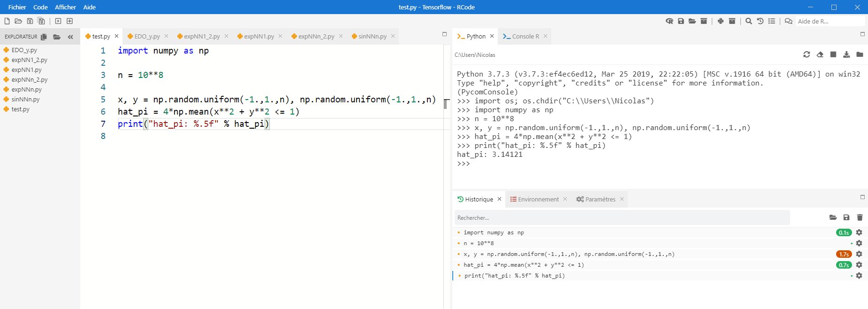Image resolution: width=868 pixels, height=309 pixels.
Task: Click the Python logo icon in the toolbar
Action: (721, 21)
